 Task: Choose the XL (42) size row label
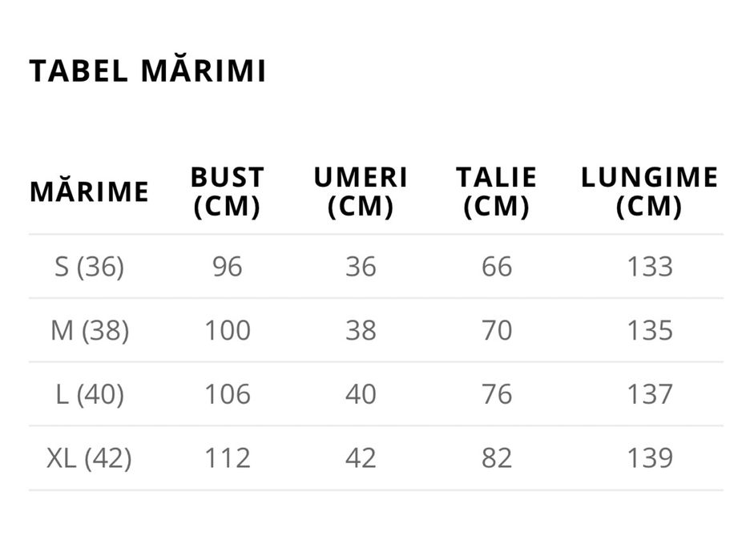pyautogui.click(x=90, y=458)
